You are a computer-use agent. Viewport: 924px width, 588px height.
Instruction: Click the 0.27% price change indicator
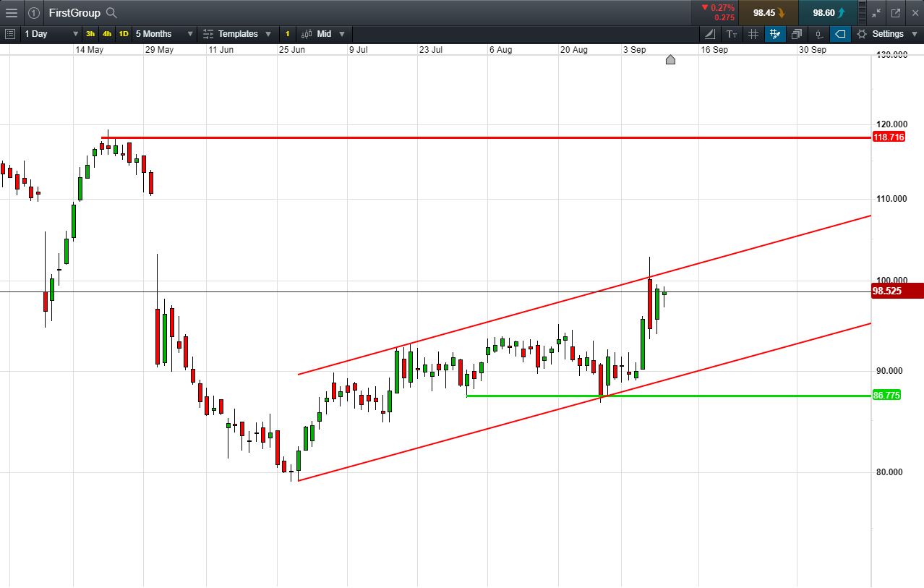click(x=717, y=7)
